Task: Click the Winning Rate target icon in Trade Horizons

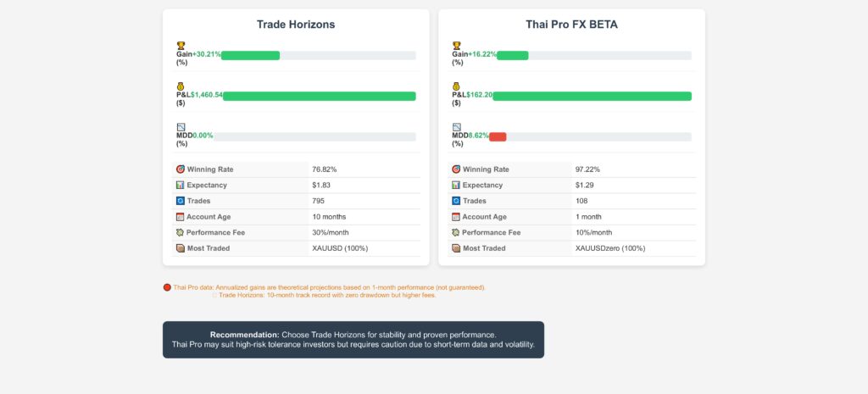Action: click(180, 169)
